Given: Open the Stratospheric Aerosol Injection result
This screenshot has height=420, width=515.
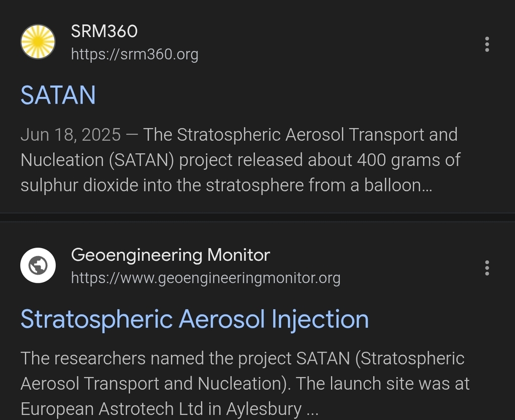Looking at the screenshot, I should pos(194,319).
